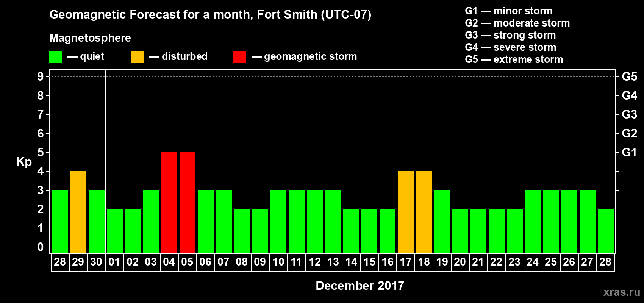Click the green bar above date 30
Screen dimensions: 644x303
click(x=97, y=222)
